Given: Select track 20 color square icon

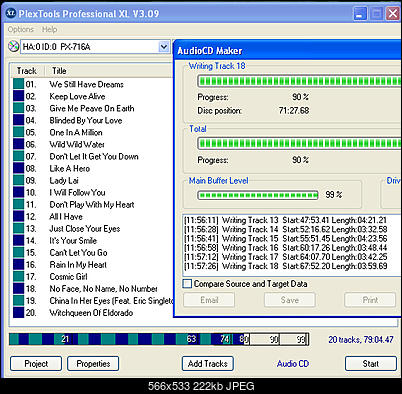Looking at the screenshot, I should coord(18,312).
